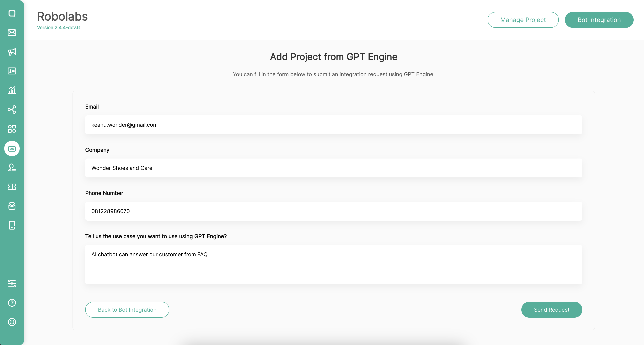Click the share nodes integration icon

point(12,110)
